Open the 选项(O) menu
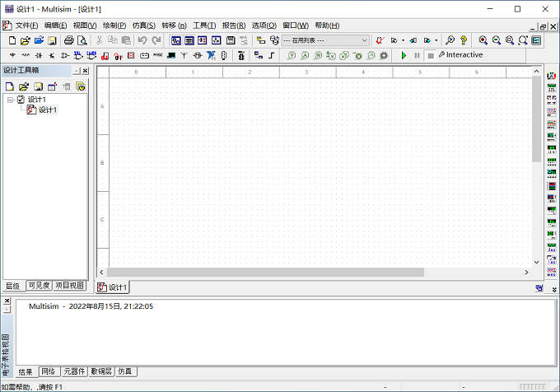560x392 pixels. (264, 26)
